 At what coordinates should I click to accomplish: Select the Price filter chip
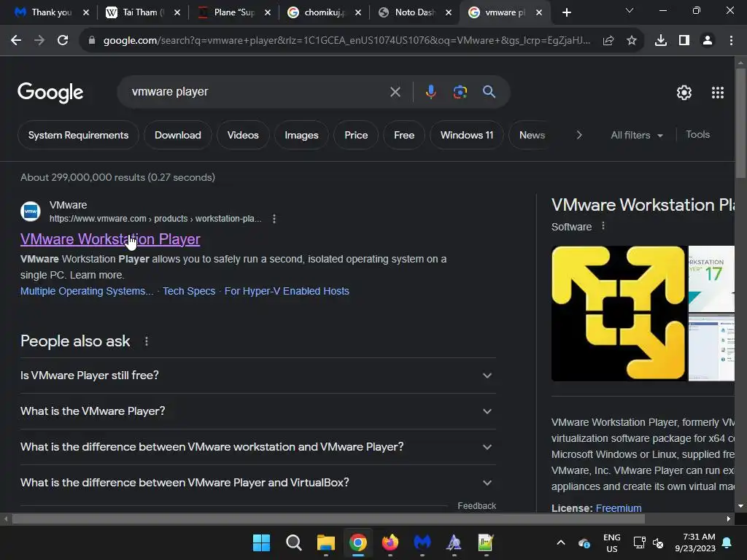(356, 135)
